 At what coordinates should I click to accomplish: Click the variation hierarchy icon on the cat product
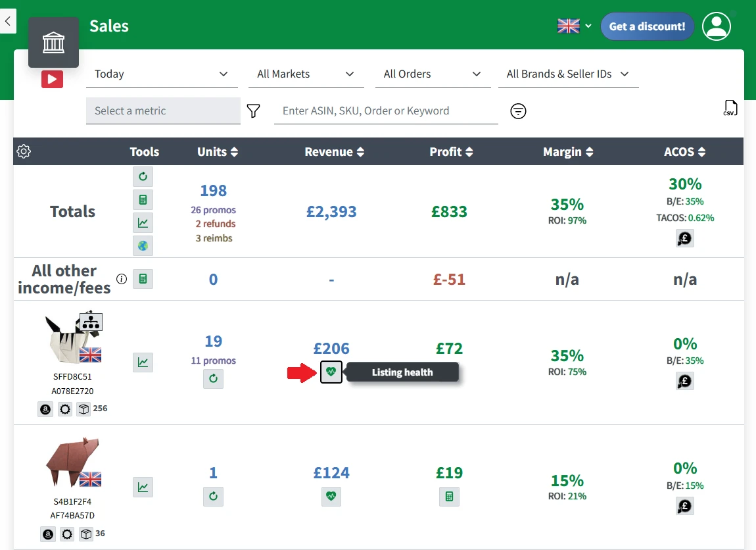[x=91, y=321]
